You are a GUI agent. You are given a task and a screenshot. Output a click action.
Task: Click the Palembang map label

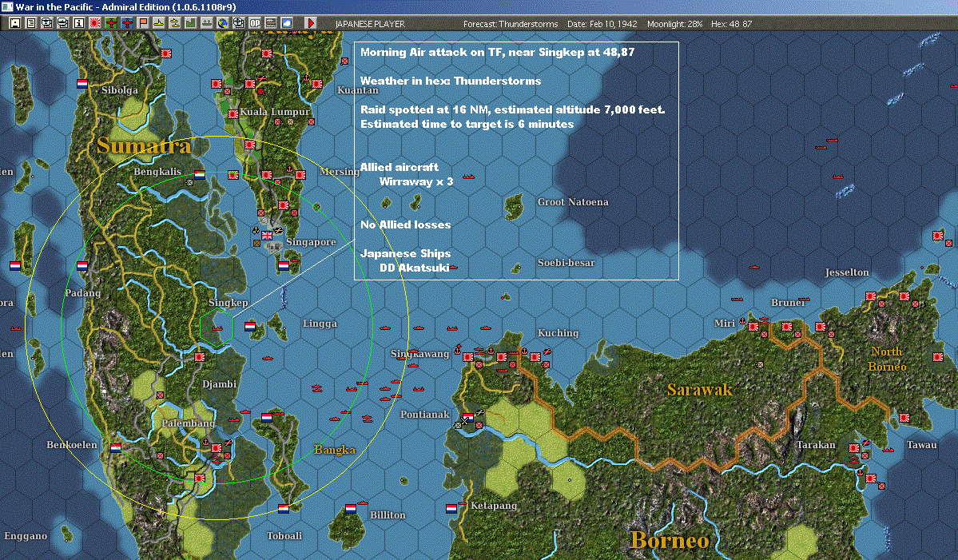pyautogui.click(x=189, y=423)
